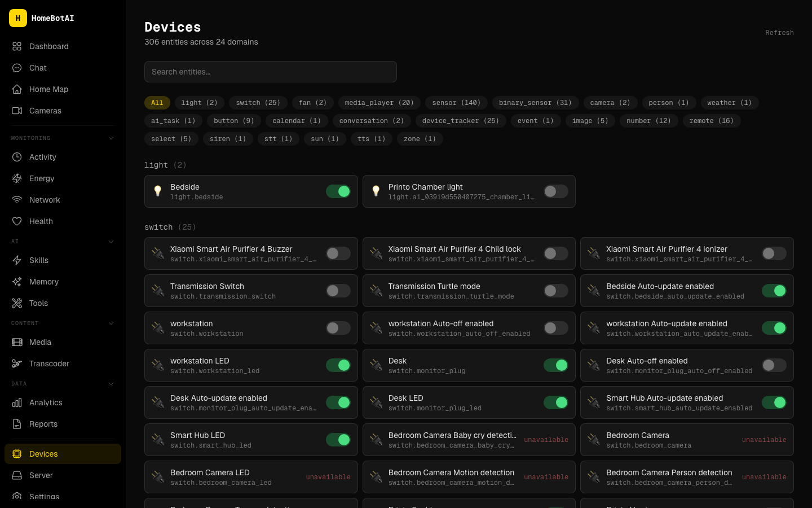
Task: Click the Refresh button
Action: (779, 33)
